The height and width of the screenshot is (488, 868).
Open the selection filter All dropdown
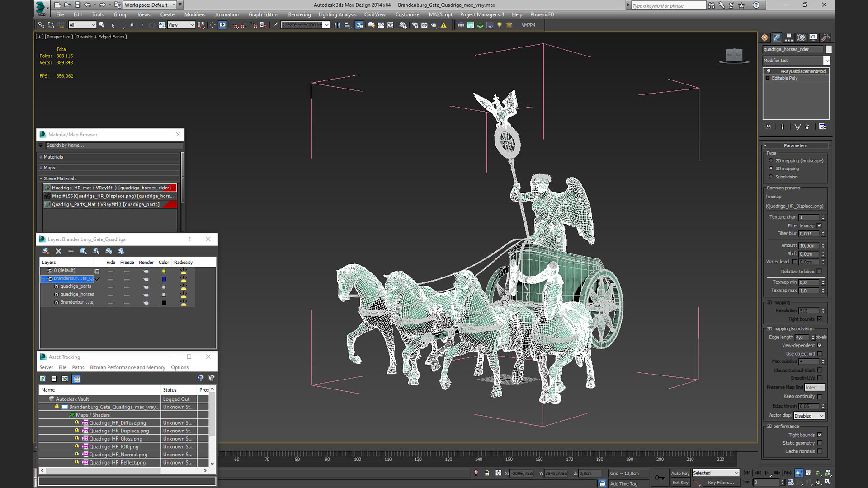(82, 25)
